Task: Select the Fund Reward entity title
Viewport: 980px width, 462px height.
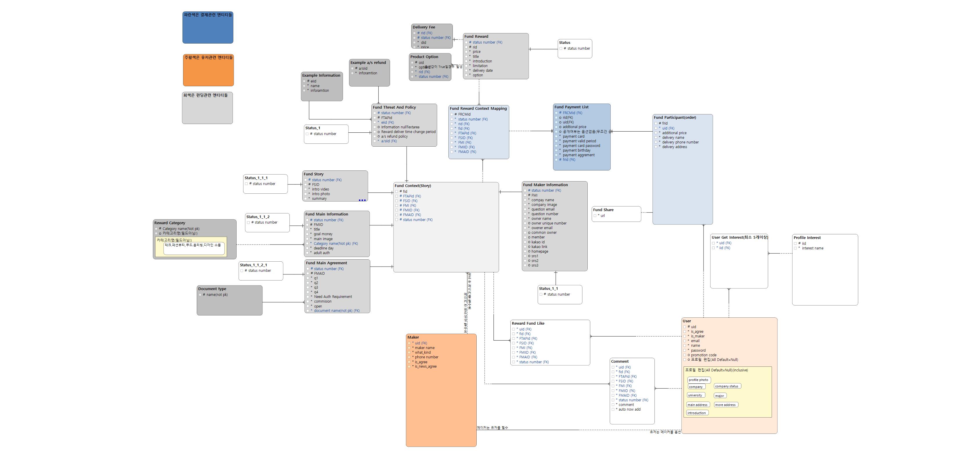Action: 476,37
